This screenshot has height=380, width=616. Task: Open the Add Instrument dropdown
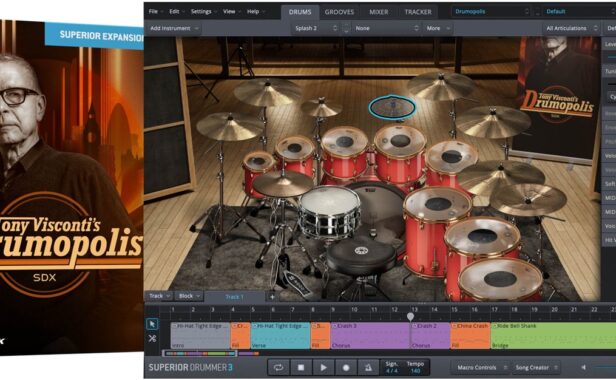pos(174,28)
